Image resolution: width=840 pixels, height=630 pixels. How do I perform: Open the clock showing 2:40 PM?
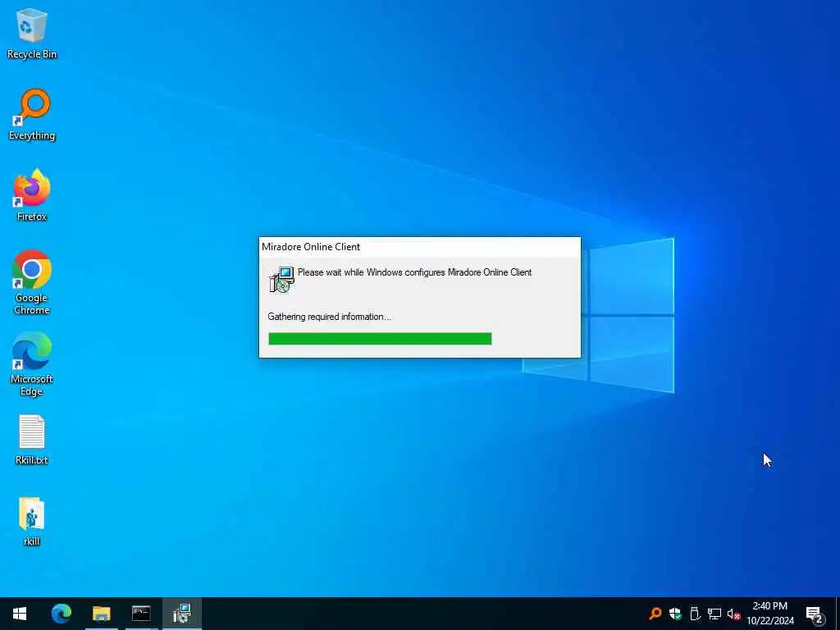coord(770,614)
